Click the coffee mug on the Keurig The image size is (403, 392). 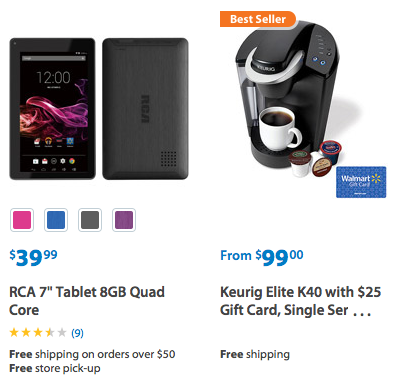point(279,128)
